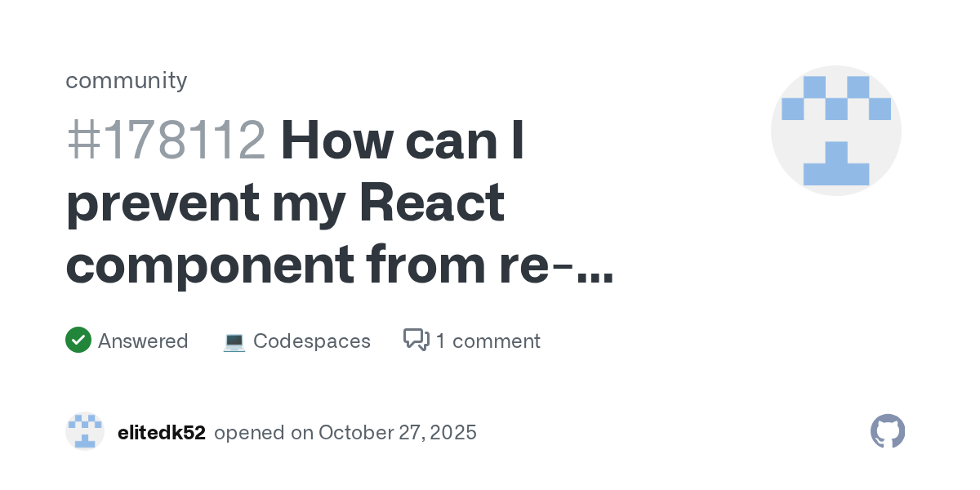The height and width of the screenshot is (490, 980).
Task: Open the "1 comment" count text
Action: click(488, 341)
